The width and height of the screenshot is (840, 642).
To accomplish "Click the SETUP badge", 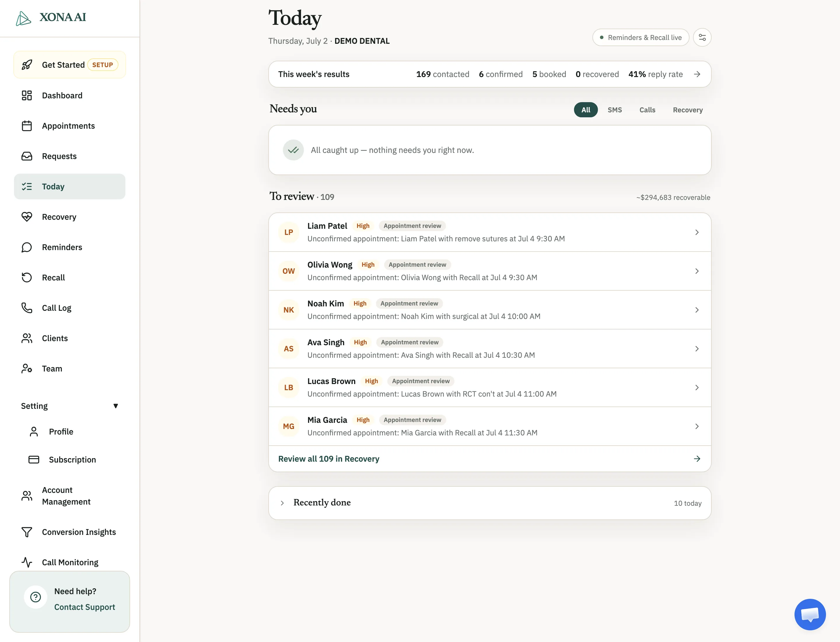I will click(102, 64).
